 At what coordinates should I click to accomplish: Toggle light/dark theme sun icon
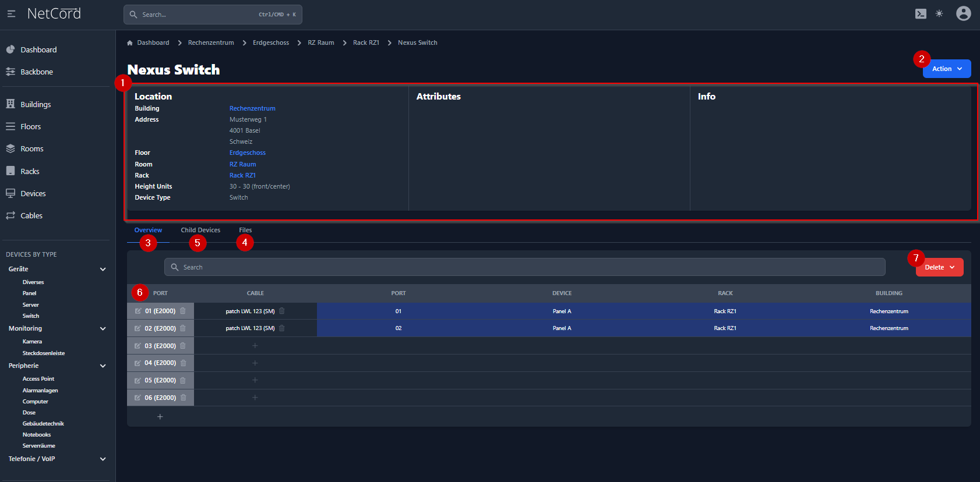point(939,13)
